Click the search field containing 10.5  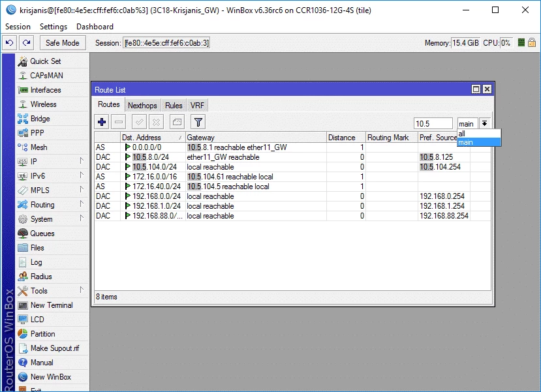(x=433, y=123)
